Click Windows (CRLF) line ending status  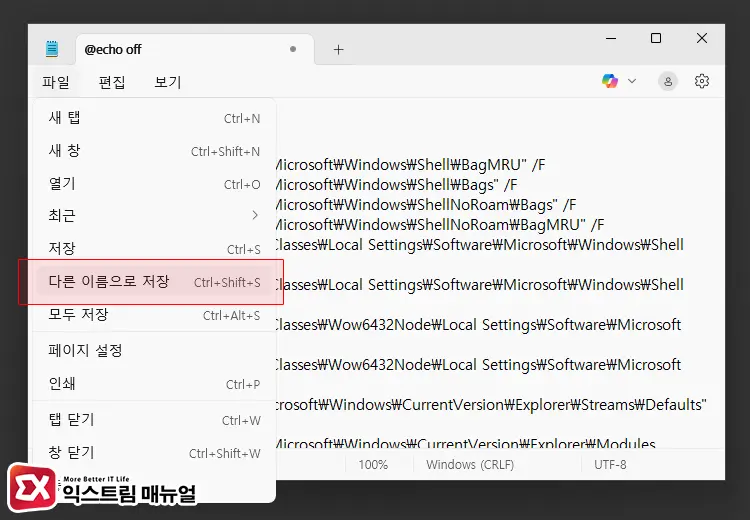coord(470,465)
